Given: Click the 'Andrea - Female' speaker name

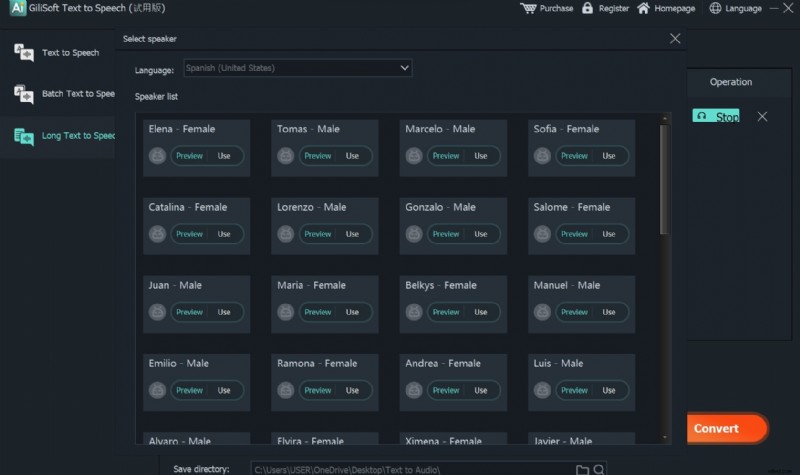Looking at the screenshot, I should point(443,363).
